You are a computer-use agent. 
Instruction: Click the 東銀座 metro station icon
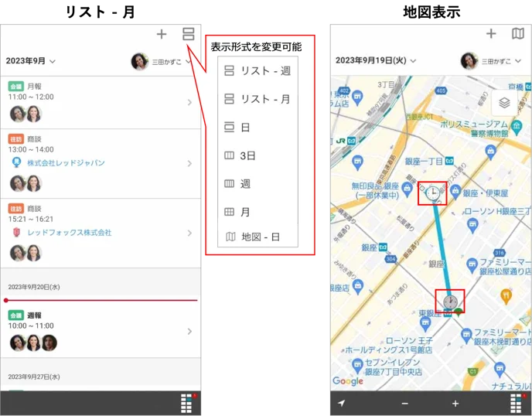pos(448,313)
